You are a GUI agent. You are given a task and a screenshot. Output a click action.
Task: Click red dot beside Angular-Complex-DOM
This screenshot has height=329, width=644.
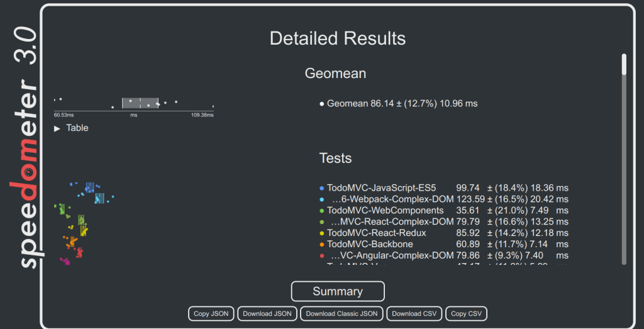(322, 256)
